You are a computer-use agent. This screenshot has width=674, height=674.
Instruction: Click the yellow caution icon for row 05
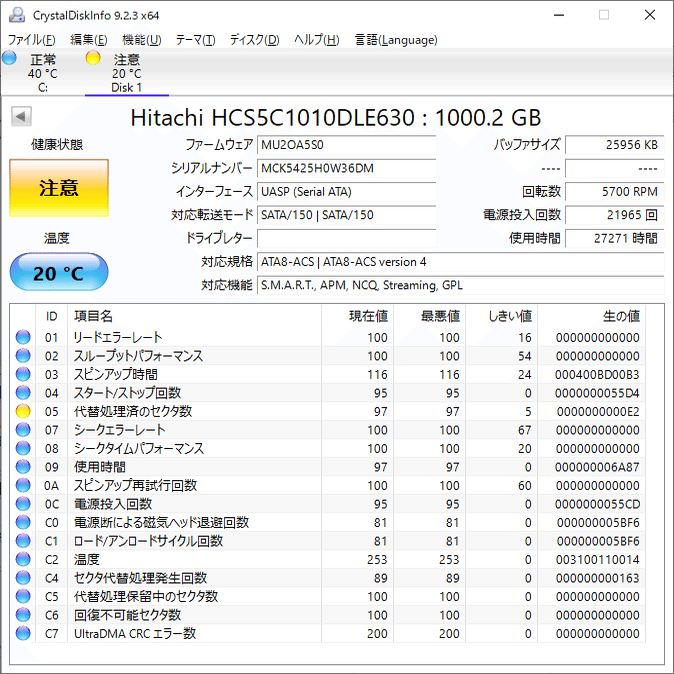(23, 411)
